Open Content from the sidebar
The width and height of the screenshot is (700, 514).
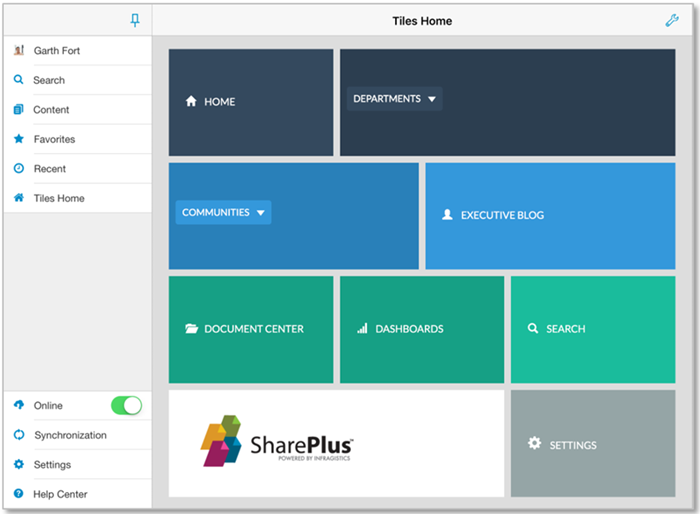click(51, 110)
